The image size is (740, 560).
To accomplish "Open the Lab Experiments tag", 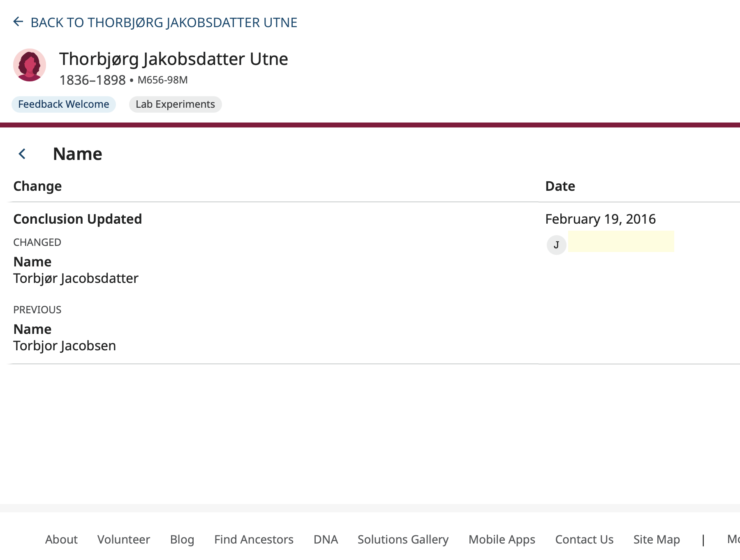I will click(176, 104).
